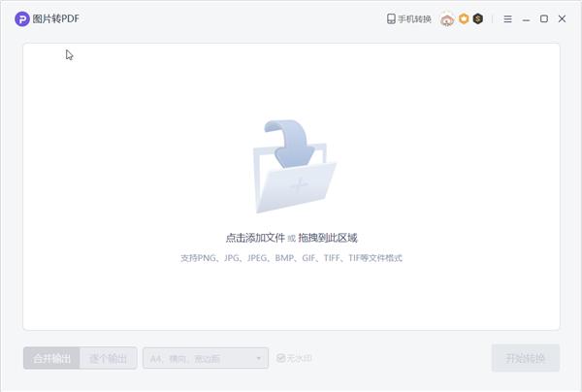Image resolution: width=582 pixels, height=392 pixels.
Task: Click the supported formats hint text
Action: (x=291, y=258)
